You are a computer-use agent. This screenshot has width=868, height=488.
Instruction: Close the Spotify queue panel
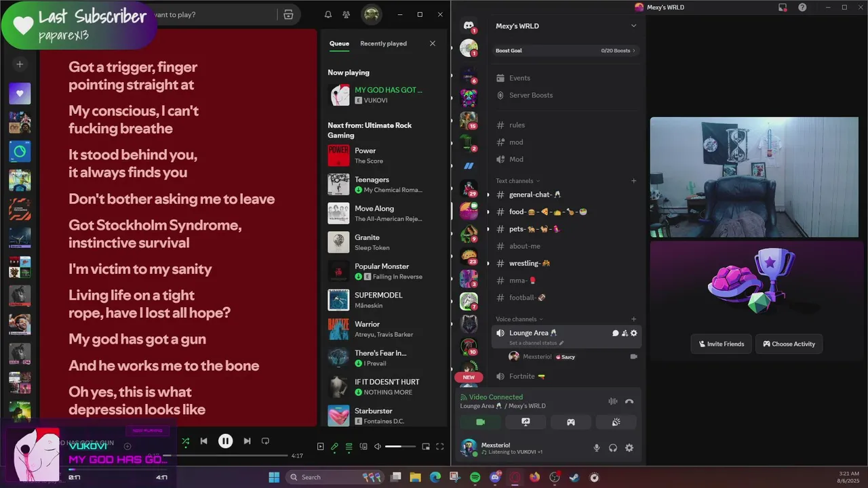tap(433, 43)
